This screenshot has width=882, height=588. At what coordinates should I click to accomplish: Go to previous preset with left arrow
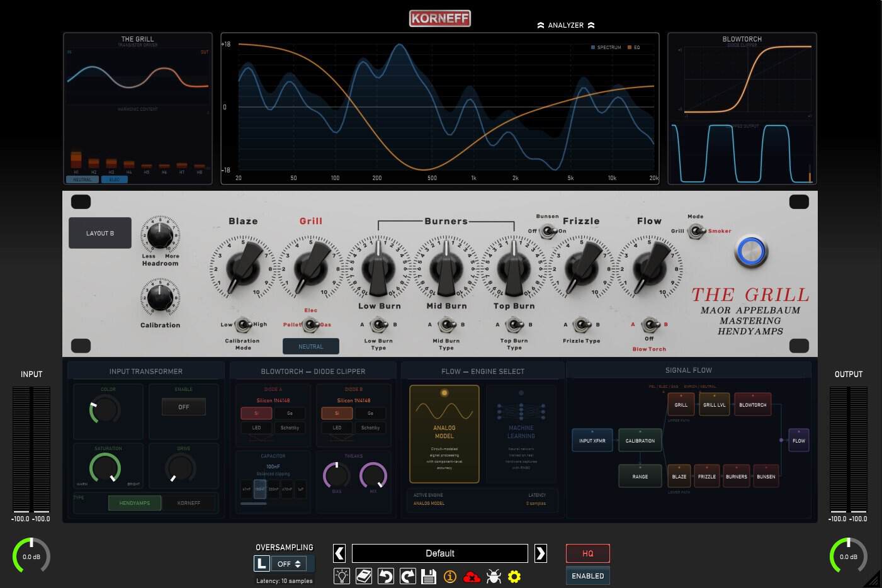[x=339, y=553]
